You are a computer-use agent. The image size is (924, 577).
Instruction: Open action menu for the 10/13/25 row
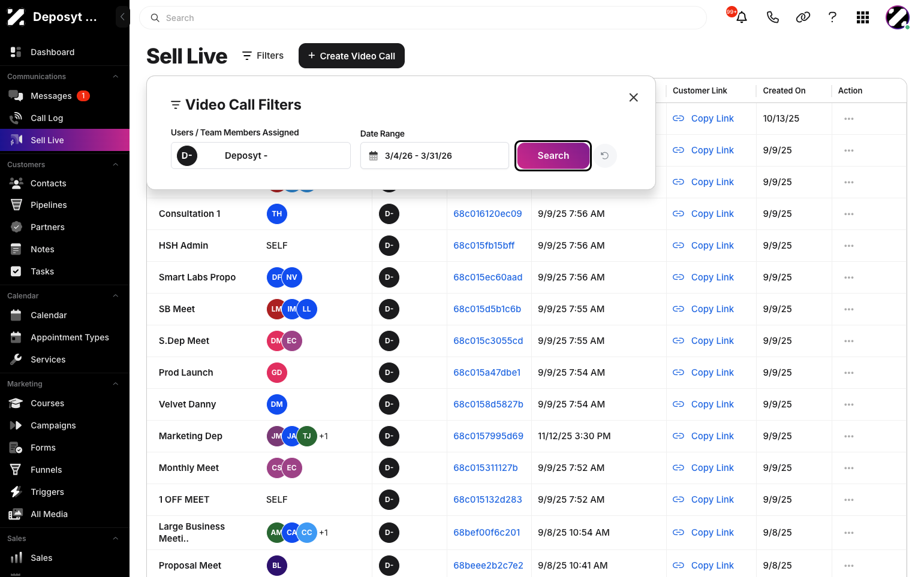pos(848,119)
